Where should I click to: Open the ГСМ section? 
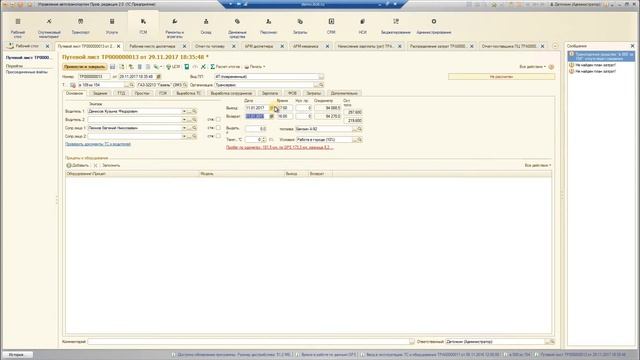[143, 27]
